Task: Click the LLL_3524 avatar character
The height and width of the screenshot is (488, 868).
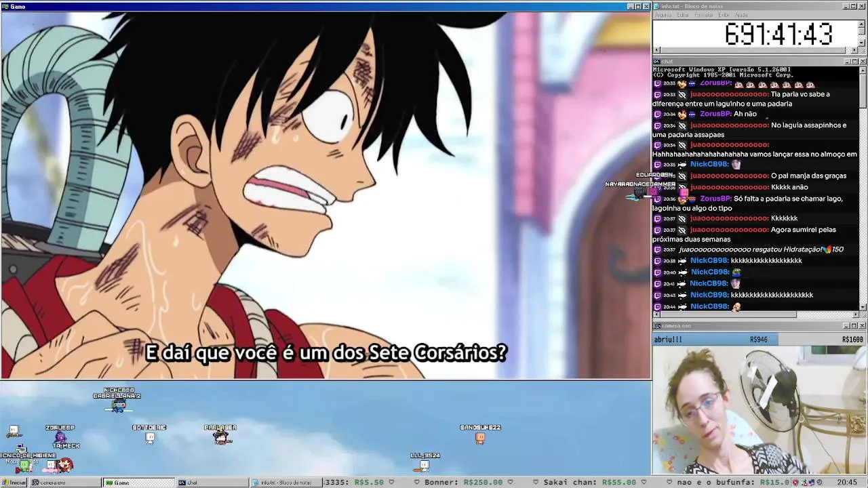Action: tap(425, 465)
